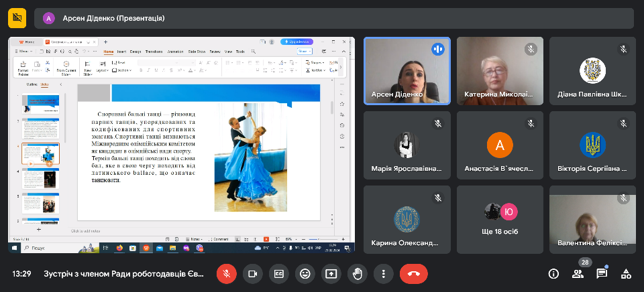Viewport: 644px width, 292px height.
Task: Click the yellow icon in the top-left corner
Action: [x=17, y=18]
